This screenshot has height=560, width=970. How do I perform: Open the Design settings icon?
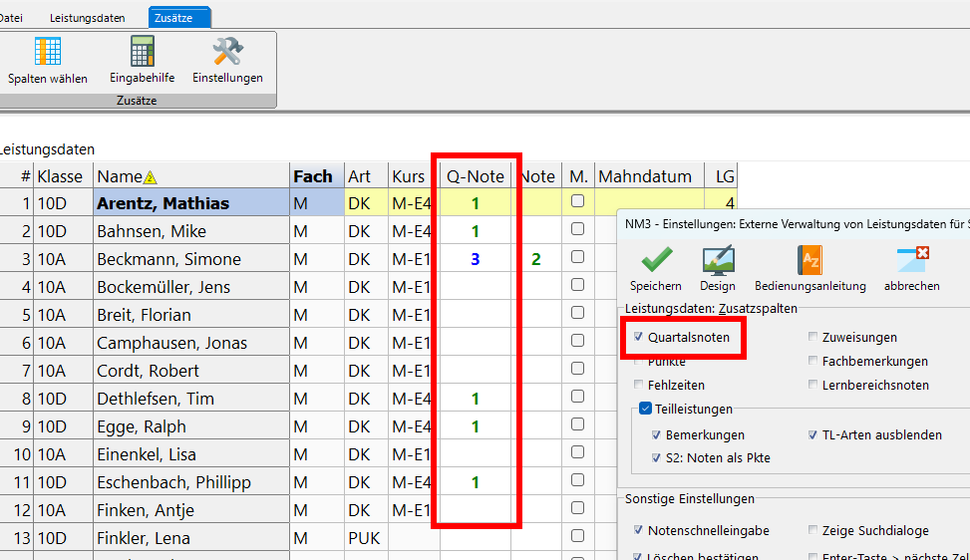click(x=717, y=267)
